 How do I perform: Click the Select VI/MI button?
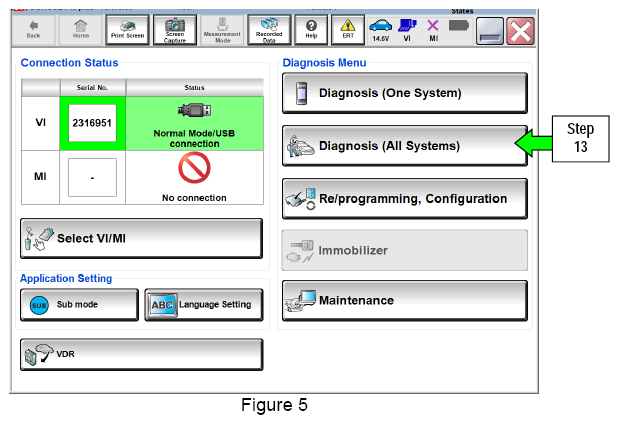pos(141,238)
